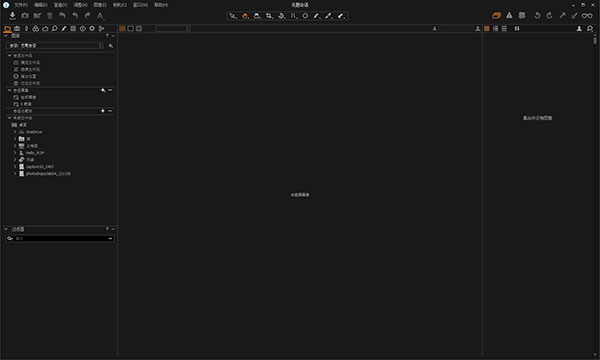Open the Capture tool tab with camera icon

pos(17,29)
